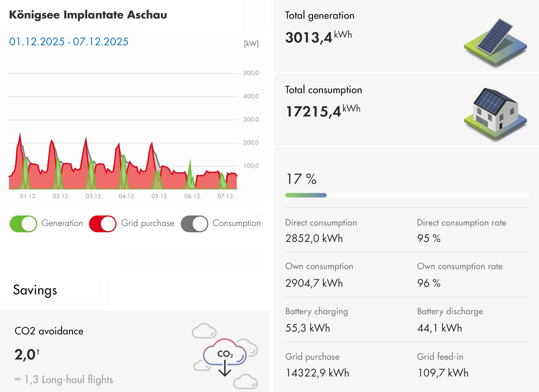The height and width of the screenshot is (392, 539).
Task: Toggle the Generation chart series off
Action: click(23, 224)
